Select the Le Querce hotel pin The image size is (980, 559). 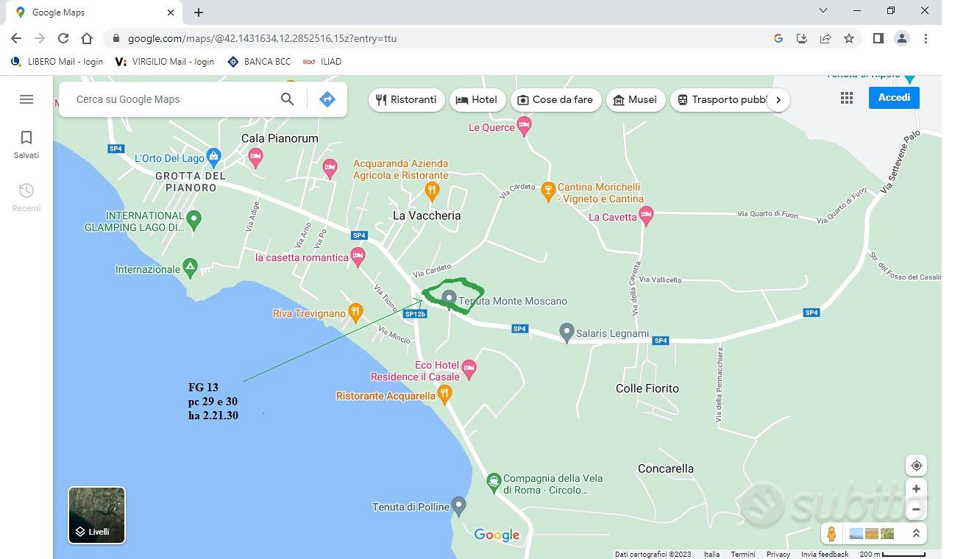(x=524, y=127)
